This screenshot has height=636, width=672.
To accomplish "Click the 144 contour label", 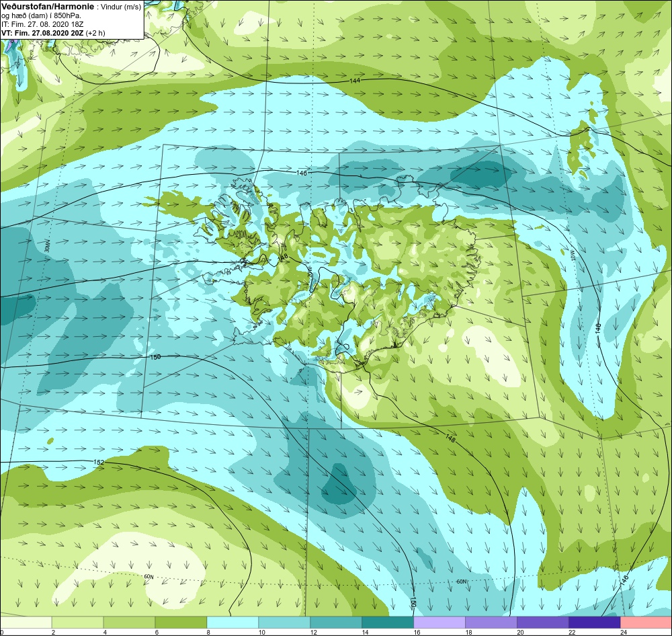I will [x=355, y=81].
